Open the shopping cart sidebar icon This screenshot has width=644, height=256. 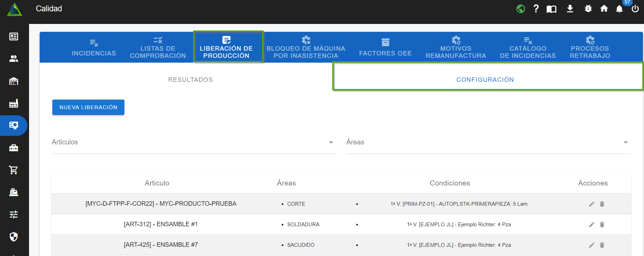point(14,170)
